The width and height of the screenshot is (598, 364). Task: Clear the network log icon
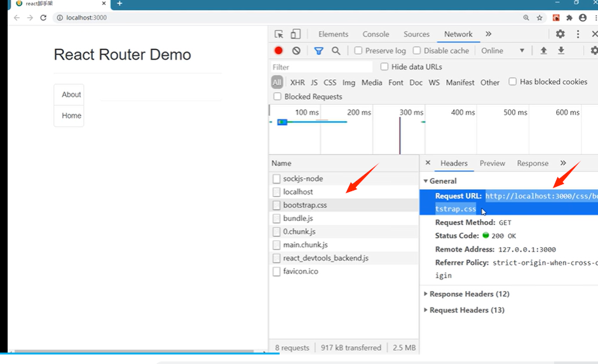coord(296,51)
